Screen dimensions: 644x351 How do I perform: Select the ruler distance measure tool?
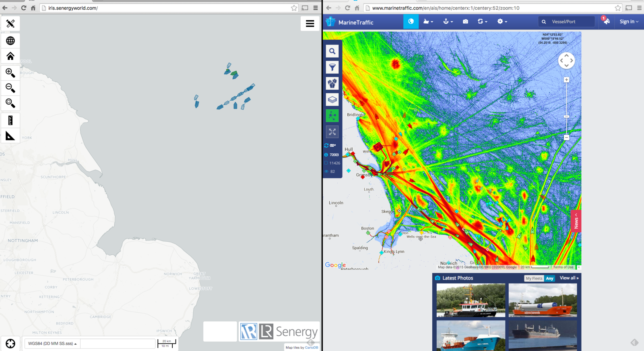10,120
